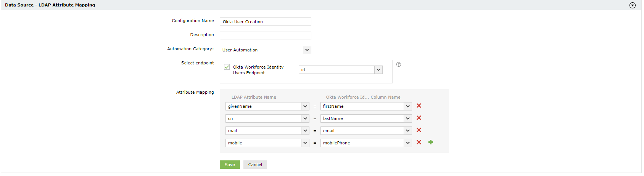Collapse the LDAP Attribute Mapping panel
Screen dimensions: 644x176
tap(633, 5)
